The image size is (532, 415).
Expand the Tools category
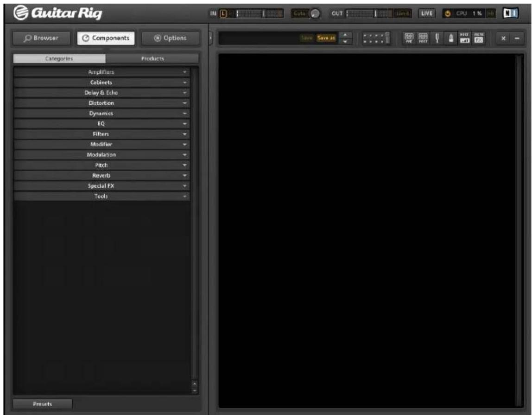click(x=101, y=196)
